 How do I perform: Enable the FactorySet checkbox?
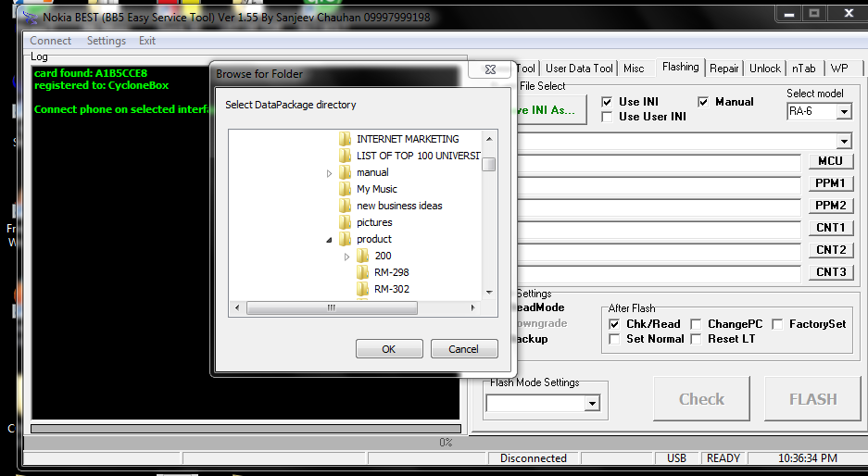click(777, 324)
